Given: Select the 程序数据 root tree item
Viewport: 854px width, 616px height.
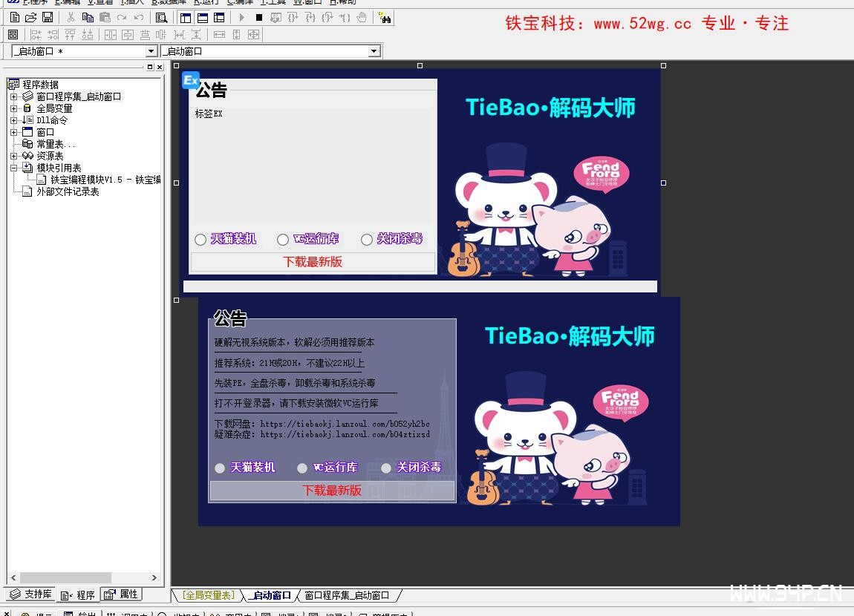Looking at the screenshot, I should (40, 85).
